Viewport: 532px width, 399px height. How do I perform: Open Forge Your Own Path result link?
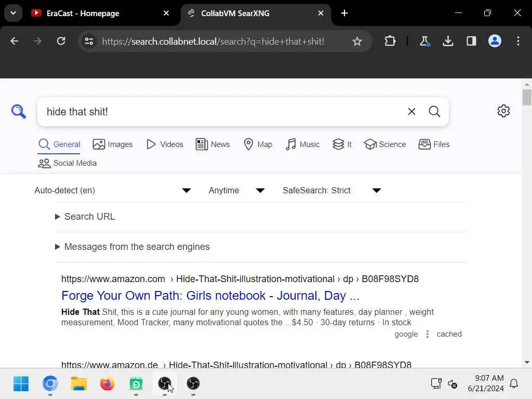click(x=210, y=296)
